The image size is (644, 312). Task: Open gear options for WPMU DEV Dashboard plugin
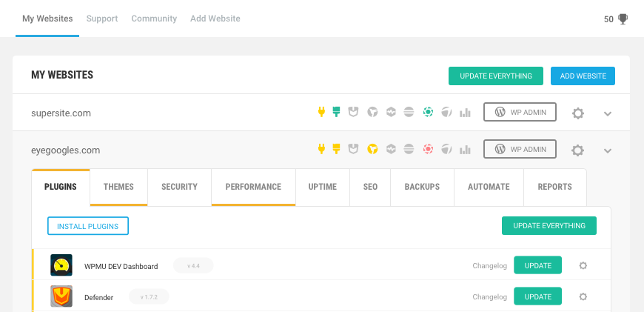pos(583,265)
